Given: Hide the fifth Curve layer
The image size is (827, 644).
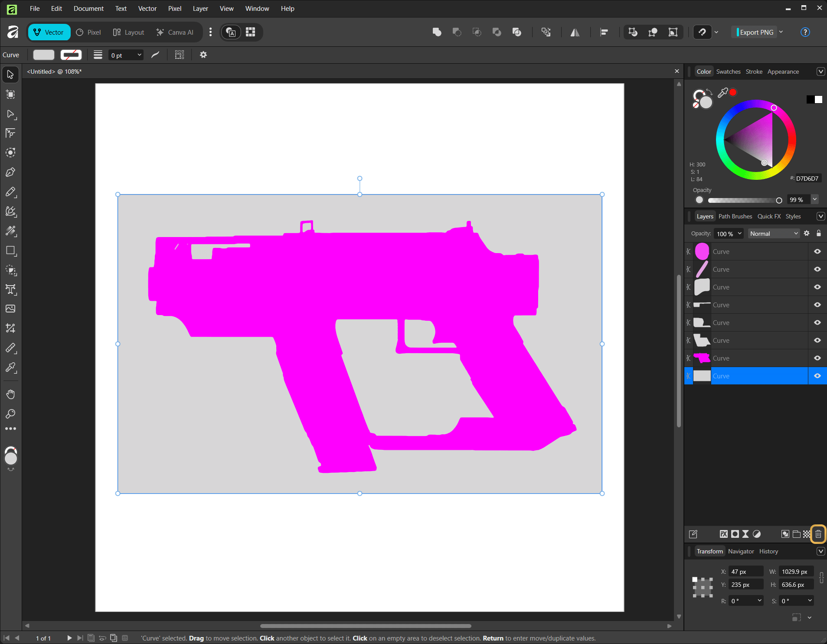Looking at the screenshot, I should pyautogui.click(x=817, y=322).
